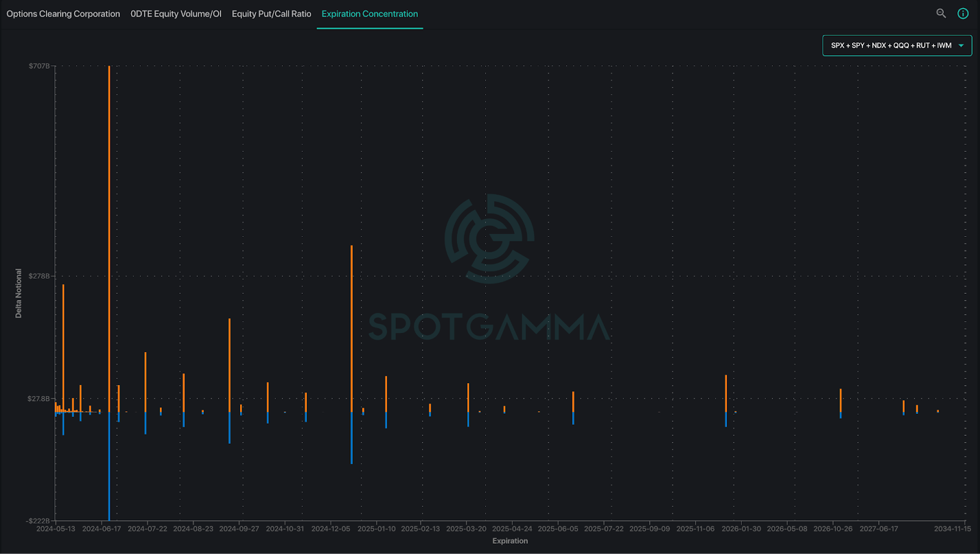The width and height of the screenshot is (980, 554).
Task: Click the orange bar above 2026-10-26
Action: pos(840,400)
